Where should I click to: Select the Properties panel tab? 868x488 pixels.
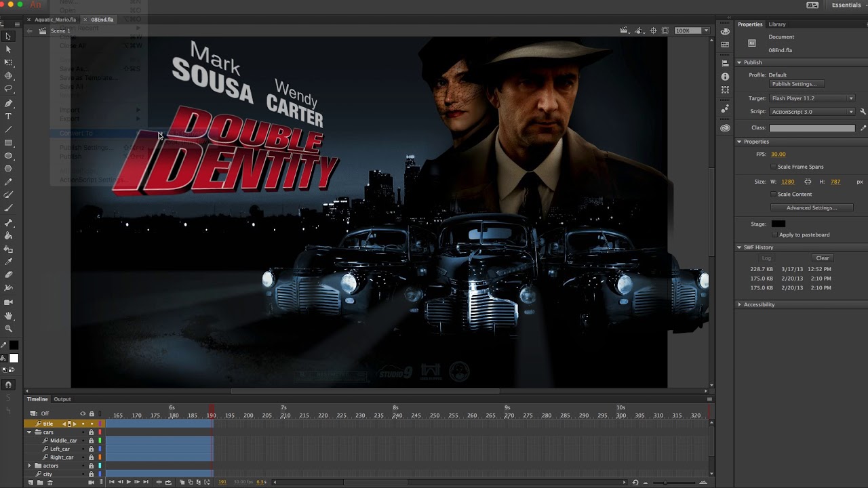(750, 24)
